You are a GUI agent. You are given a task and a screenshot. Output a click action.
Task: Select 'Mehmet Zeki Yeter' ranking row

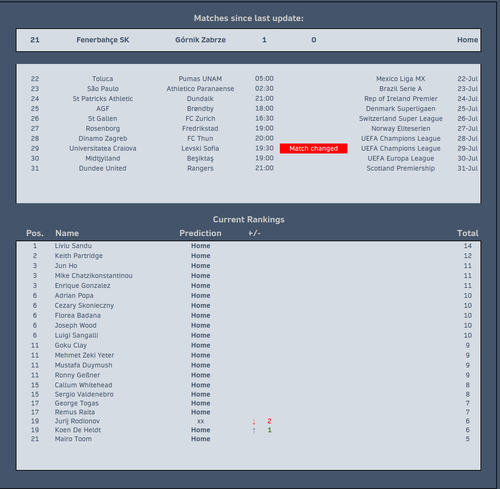[x=248, y=355]
